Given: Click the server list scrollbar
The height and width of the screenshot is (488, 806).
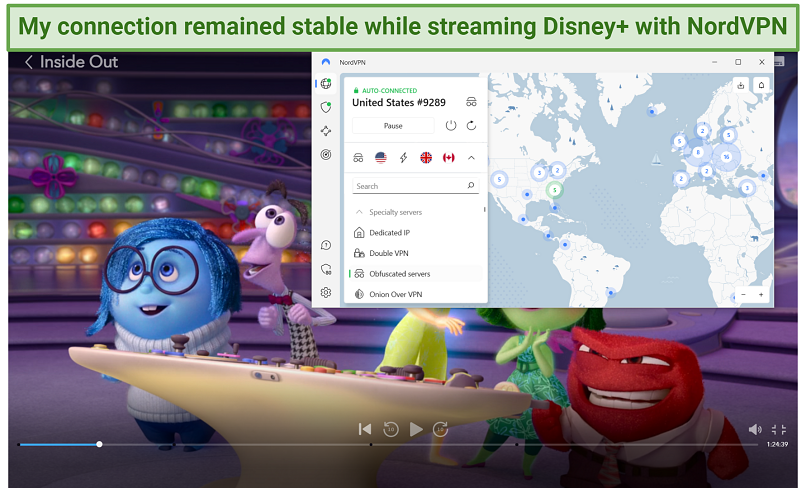Looking at the screenshot, I should (x=484, y=209).
